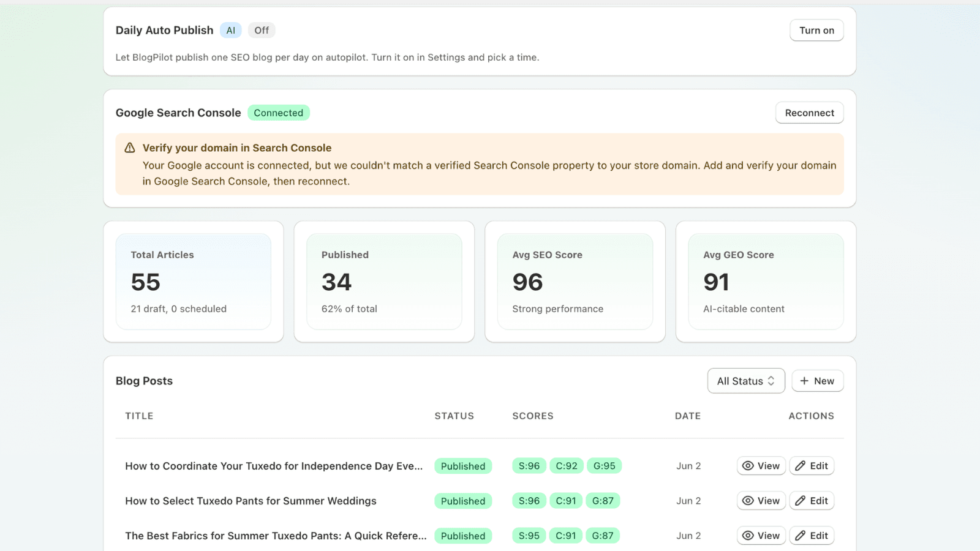
Task: Click the plus icon in New button
Action: 804,381
